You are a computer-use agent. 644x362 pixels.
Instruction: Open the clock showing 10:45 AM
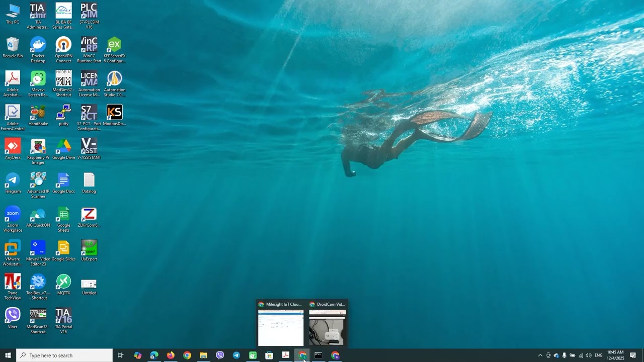(615, 355)
